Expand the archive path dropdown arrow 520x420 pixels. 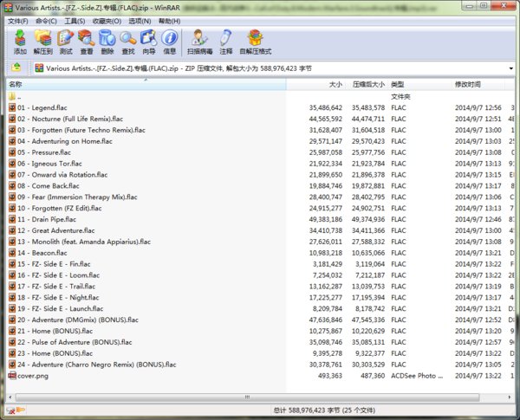click(511, 68)
